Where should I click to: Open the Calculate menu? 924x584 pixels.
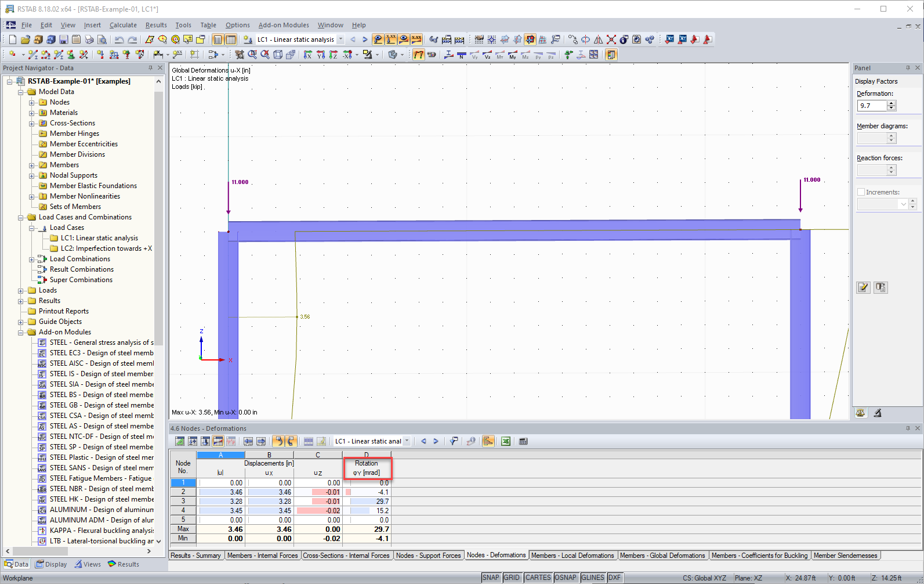coord(123,25)
